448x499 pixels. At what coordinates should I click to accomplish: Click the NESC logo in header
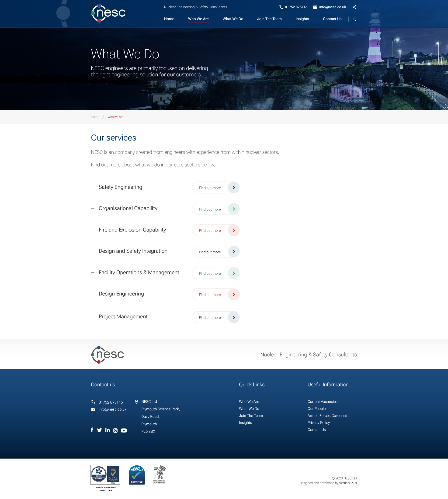(108, 13)
